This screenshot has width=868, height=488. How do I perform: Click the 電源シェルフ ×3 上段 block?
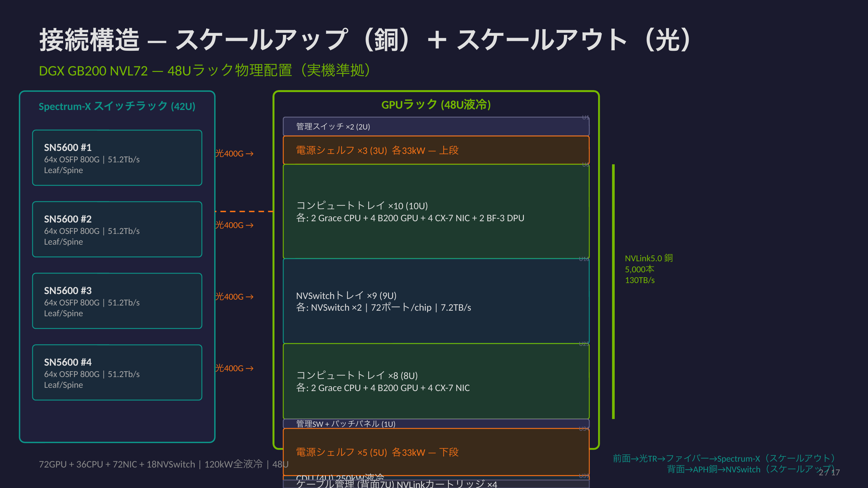pyautogui.click(x=436, y=150)
